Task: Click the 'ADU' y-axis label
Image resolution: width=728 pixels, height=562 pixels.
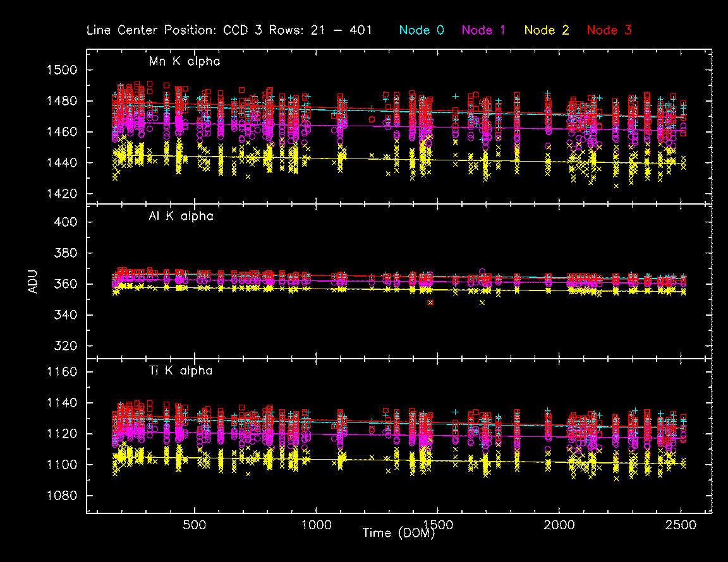Action: [x=35, y=283]
